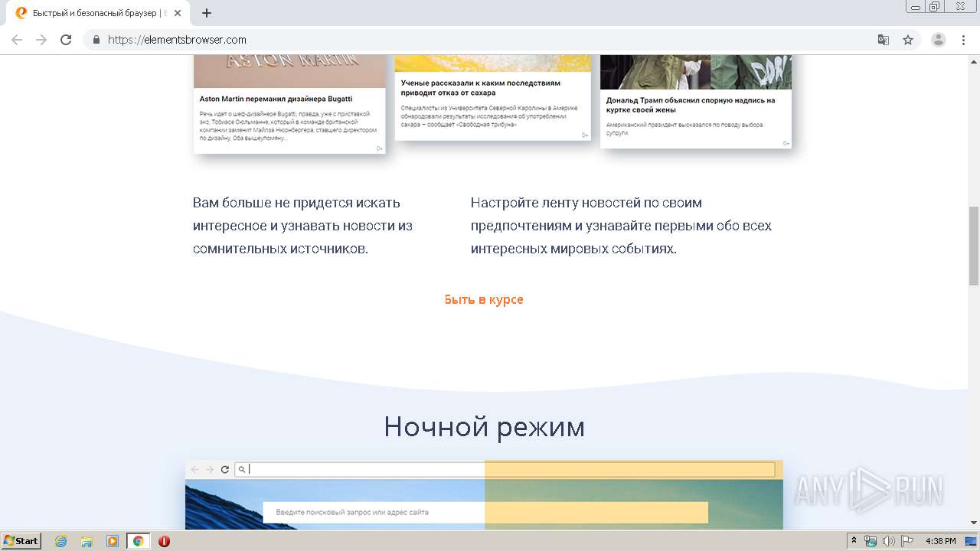Viewport: 980px width, 551px height.
Task: Open the Windows Start button
Action: tap(21, 541)
